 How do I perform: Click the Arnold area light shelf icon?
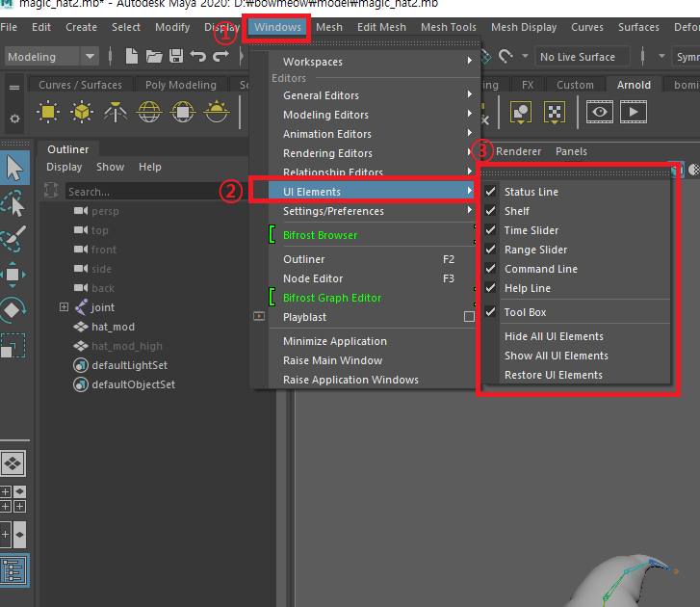[48, 112]
